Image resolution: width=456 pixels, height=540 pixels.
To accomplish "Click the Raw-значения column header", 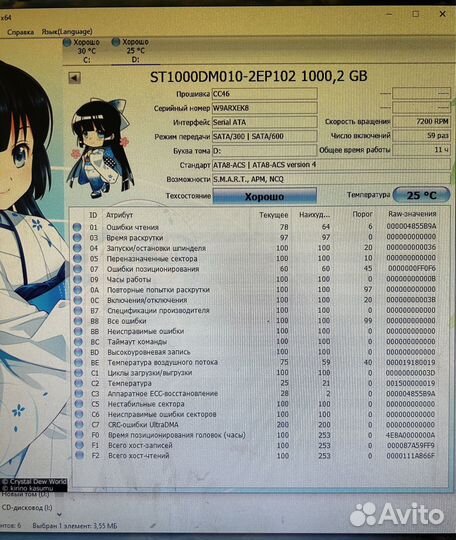I will tap(412, 214).
